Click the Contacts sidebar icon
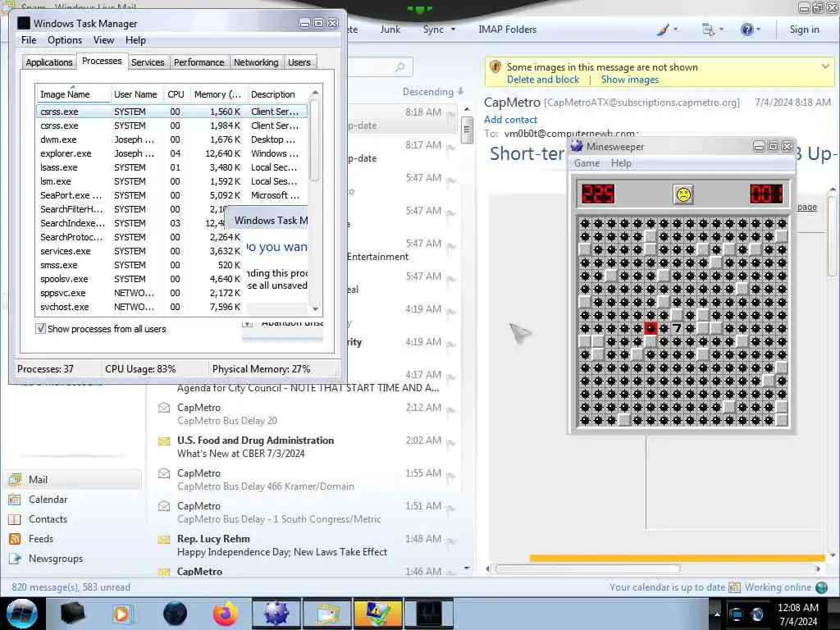 coord(15,519)
